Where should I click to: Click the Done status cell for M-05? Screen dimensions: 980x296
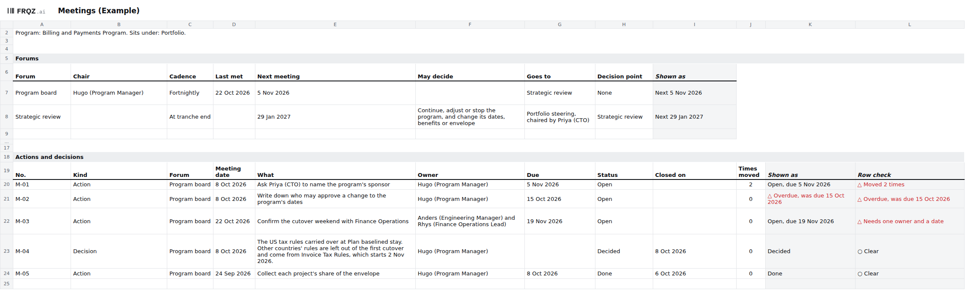tap(624, 274)
